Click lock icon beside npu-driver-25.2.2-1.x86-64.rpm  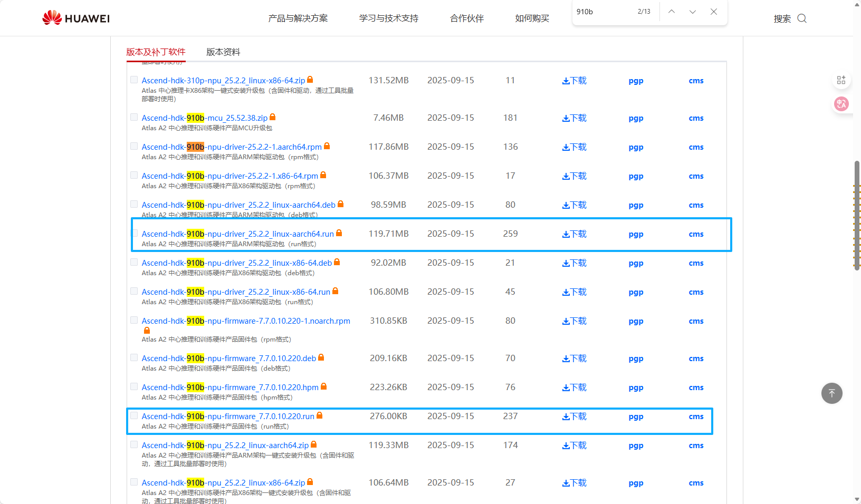[323, 175]
